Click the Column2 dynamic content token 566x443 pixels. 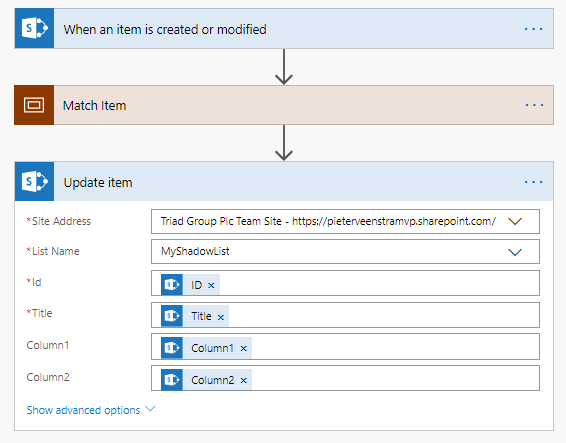pos(206,380)
